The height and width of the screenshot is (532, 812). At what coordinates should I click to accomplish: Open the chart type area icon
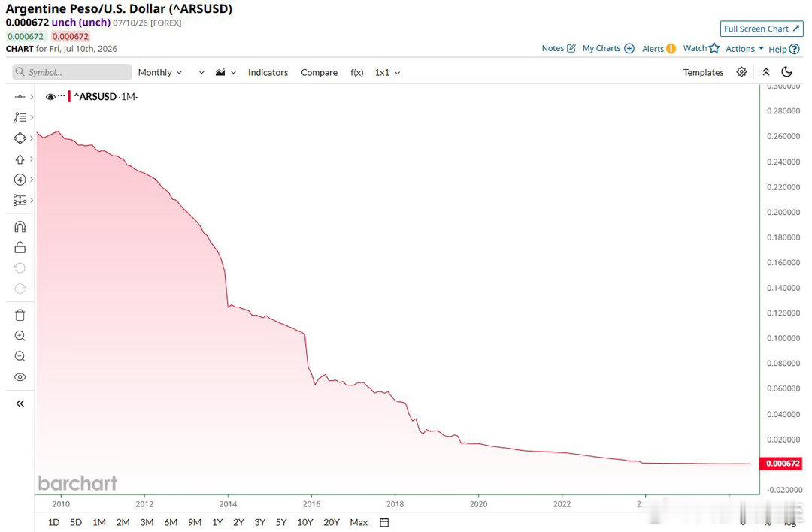tap(220, 72)
